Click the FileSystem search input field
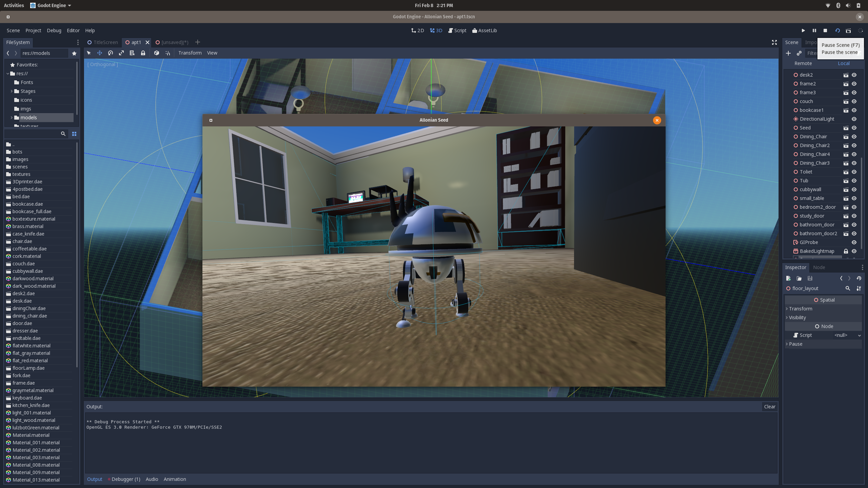The image size is (868, 488). 32,134
